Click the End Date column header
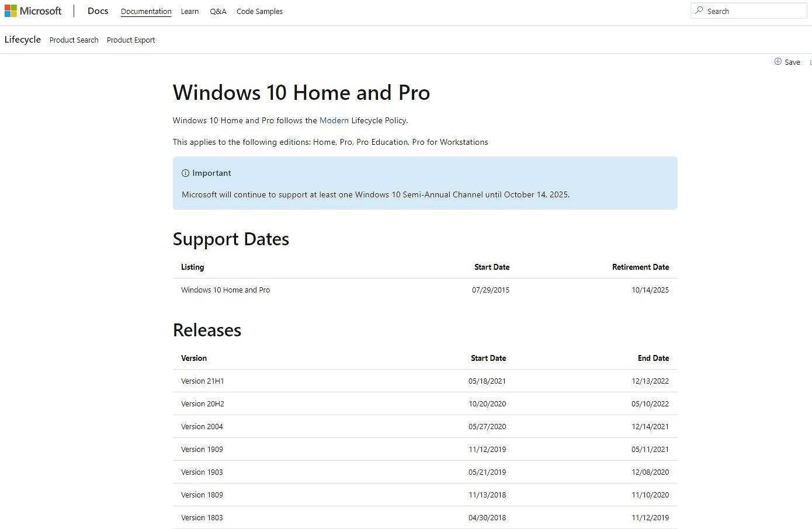 point(653,358)
